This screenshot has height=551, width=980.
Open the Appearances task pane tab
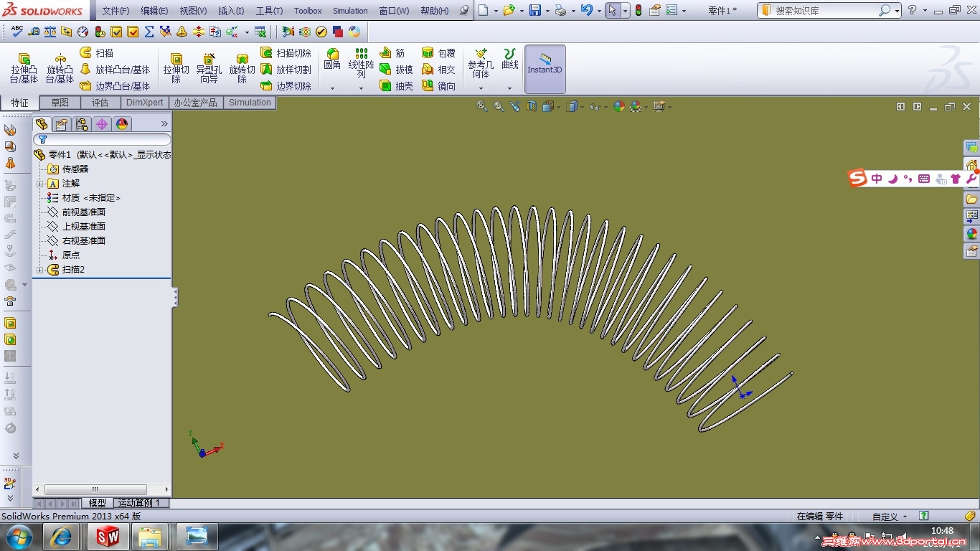pos(972,234)
